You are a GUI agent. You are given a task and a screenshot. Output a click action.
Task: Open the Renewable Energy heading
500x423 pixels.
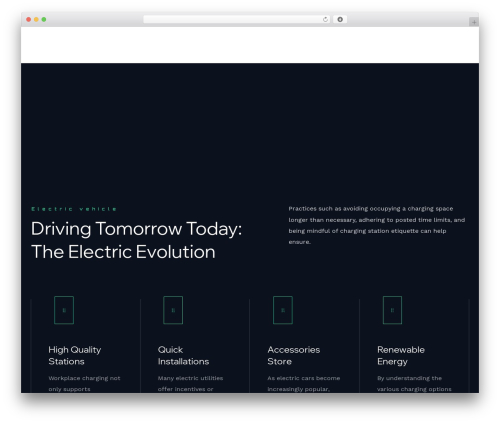[x=401, y=355]
